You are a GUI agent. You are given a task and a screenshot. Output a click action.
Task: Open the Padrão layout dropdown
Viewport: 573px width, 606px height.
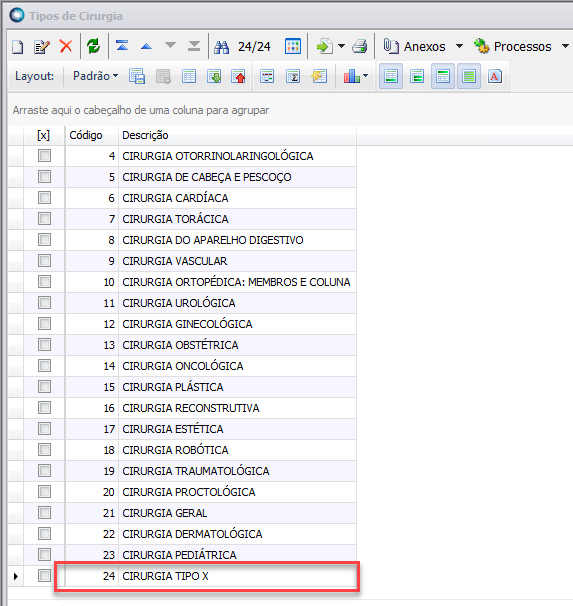(95, 76)
